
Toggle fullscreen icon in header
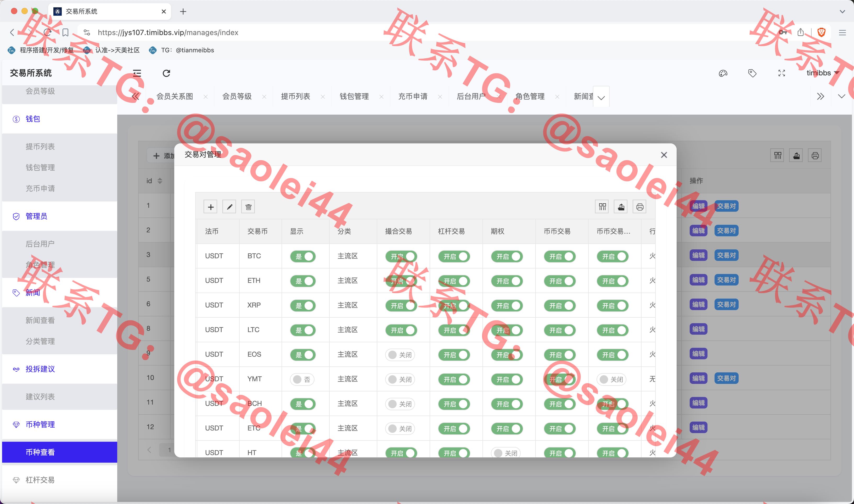coord(782,73)
